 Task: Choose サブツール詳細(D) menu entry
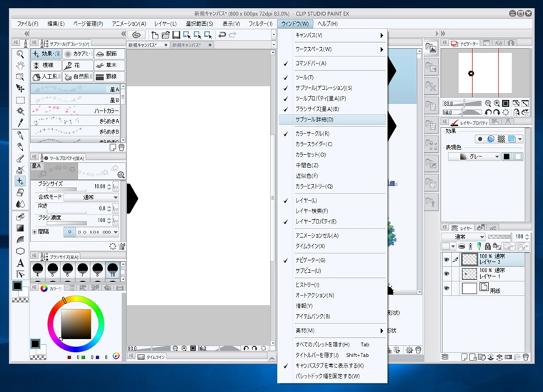[x=332, y=120]
